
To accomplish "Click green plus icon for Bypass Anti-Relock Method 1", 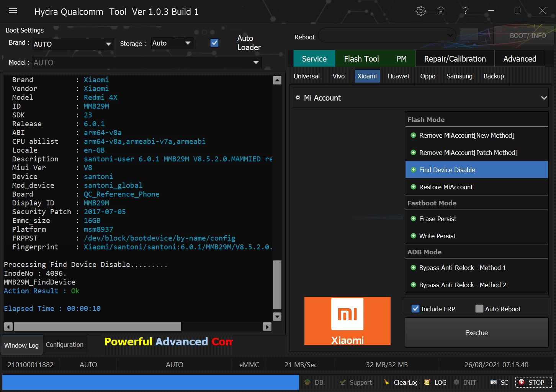I will click(x=413, y=268).
